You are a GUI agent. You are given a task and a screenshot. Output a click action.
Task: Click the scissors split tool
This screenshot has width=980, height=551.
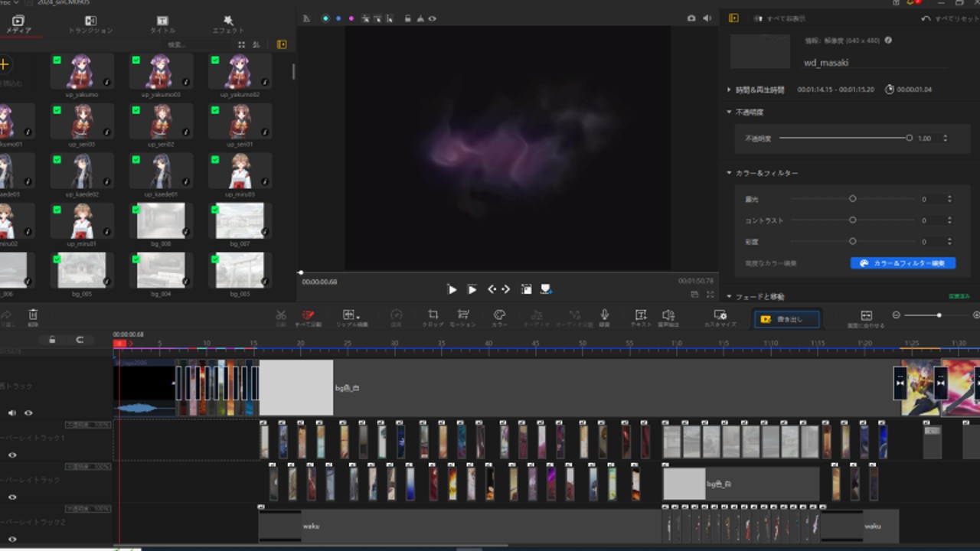point(281,317)
